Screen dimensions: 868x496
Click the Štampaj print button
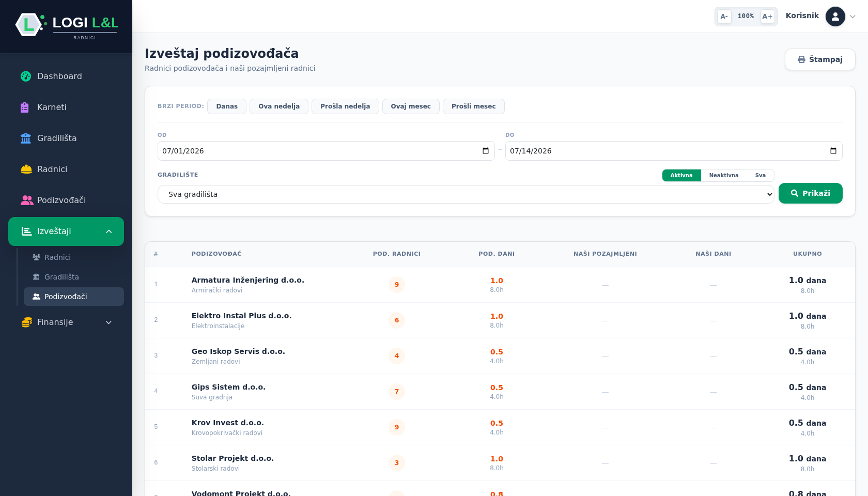(x=820, y=59)
